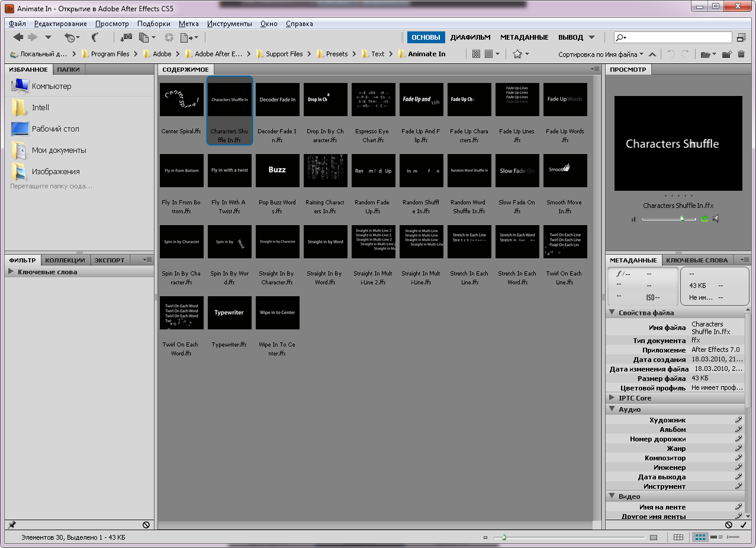Select the Метаданные workspace

[x=524, y=37]
